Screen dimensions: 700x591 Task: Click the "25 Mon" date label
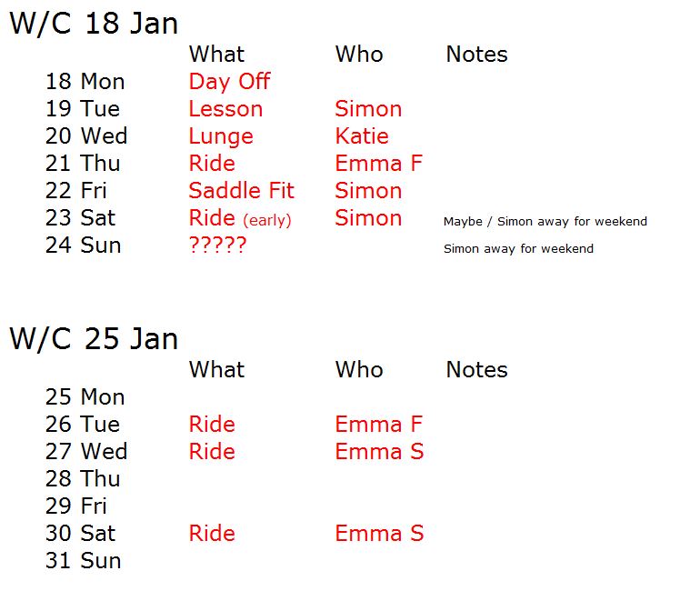pos(85,397)
